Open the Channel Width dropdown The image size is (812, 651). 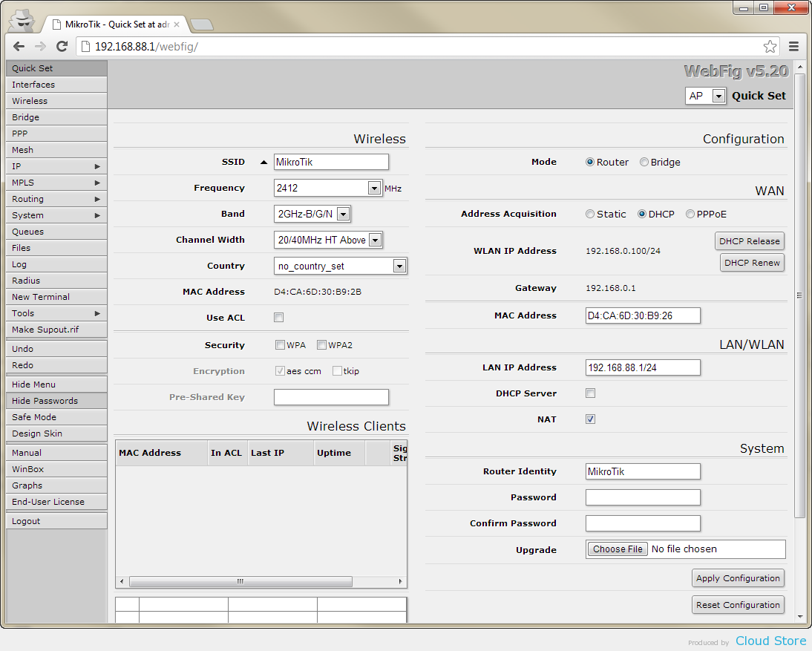click(x=376, y=240)
